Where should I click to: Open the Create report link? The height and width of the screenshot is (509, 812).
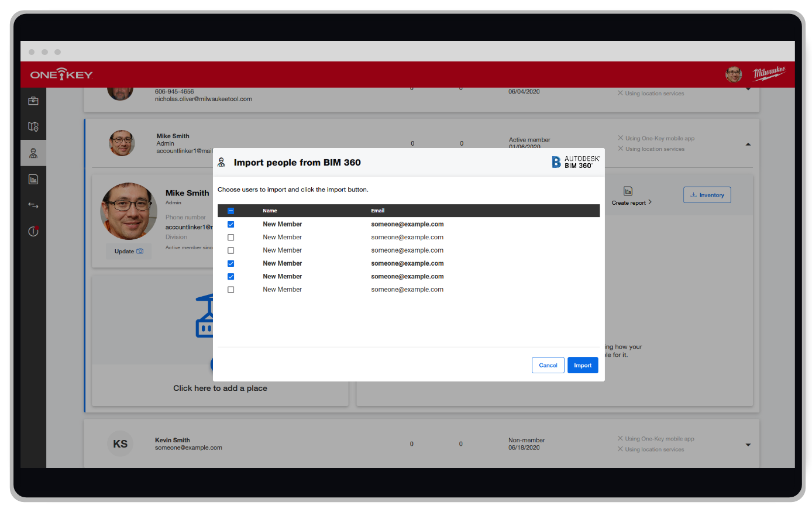[x=631, y=203]
